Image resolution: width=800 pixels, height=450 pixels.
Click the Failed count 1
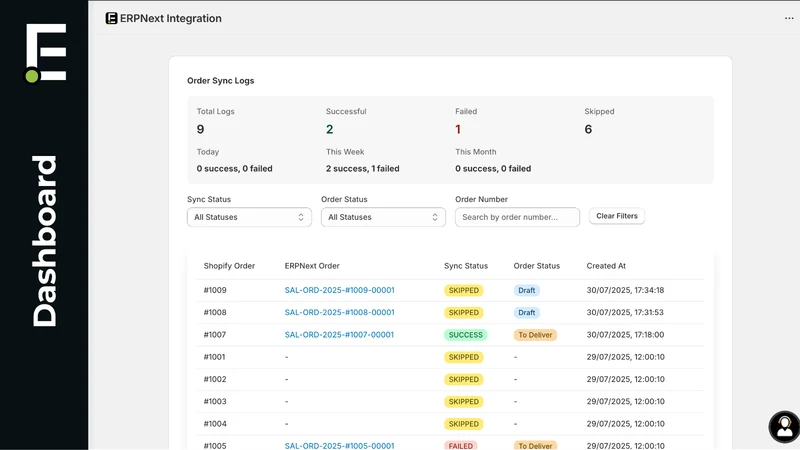click(458, 129)
